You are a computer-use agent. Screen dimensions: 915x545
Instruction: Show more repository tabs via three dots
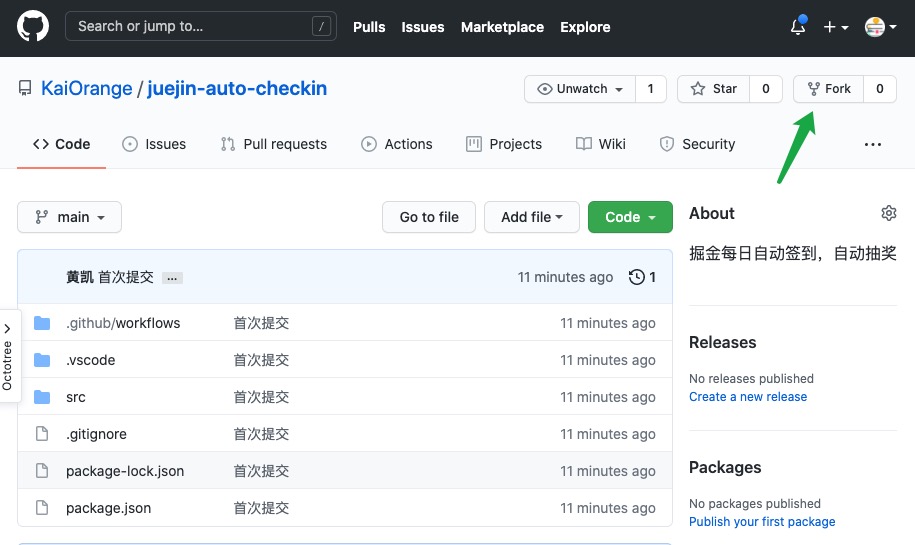coord(872,145)
